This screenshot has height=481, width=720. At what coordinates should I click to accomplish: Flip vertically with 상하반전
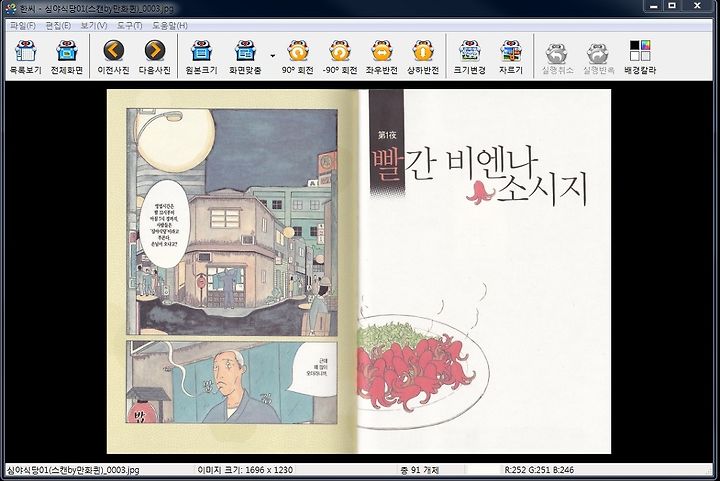click(x=423, y=57)
